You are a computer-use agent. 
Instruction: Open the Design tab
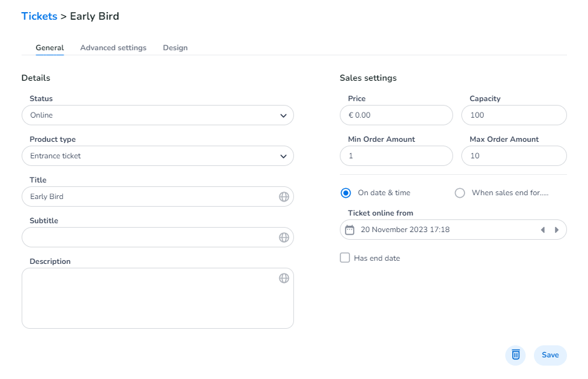point(175,48)
